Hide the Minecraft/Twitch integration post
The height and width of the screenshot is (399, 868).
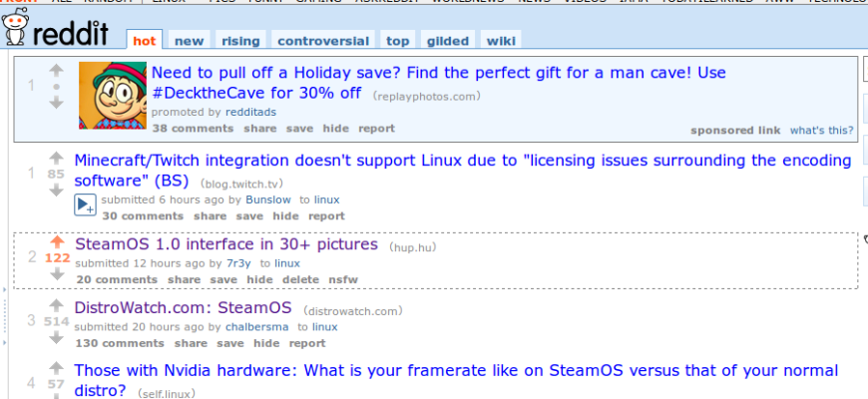coord(285,215)
